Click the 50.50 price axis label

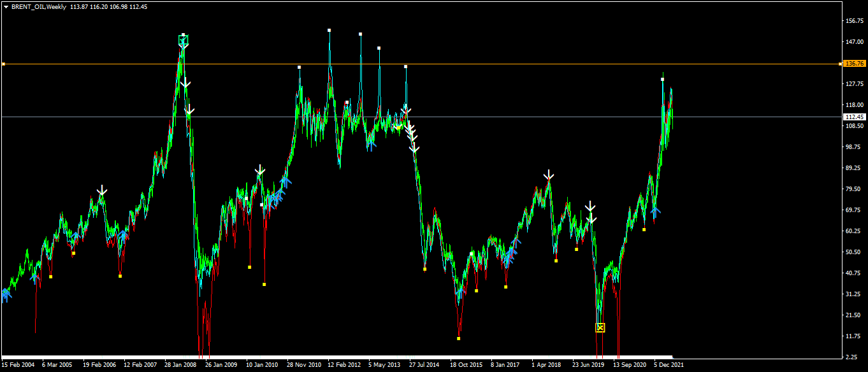854,252
